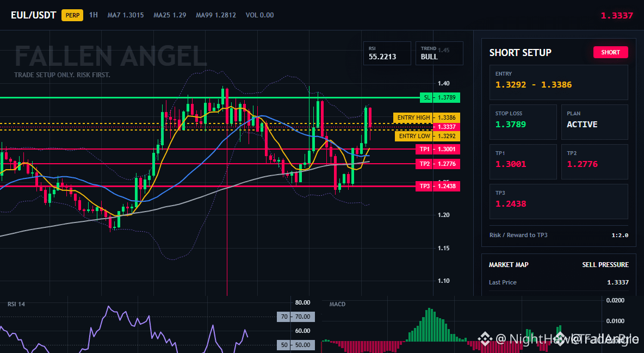644x353 pixels.
Task: Click the RSI 70 level tag
Action: [296, 317]
